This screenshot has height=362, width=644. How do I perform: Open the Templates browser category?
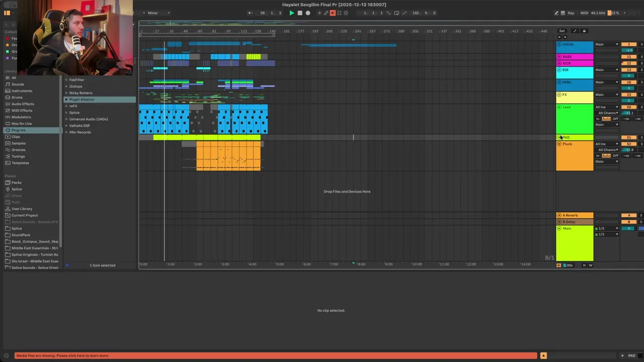coord(20,163)
